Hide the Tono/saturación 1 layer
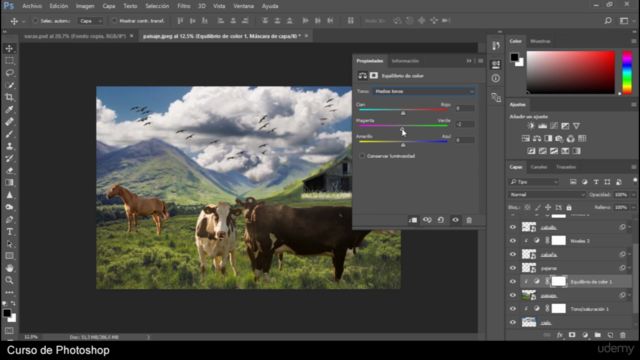The image size is (640, 360). click(513, 309)
